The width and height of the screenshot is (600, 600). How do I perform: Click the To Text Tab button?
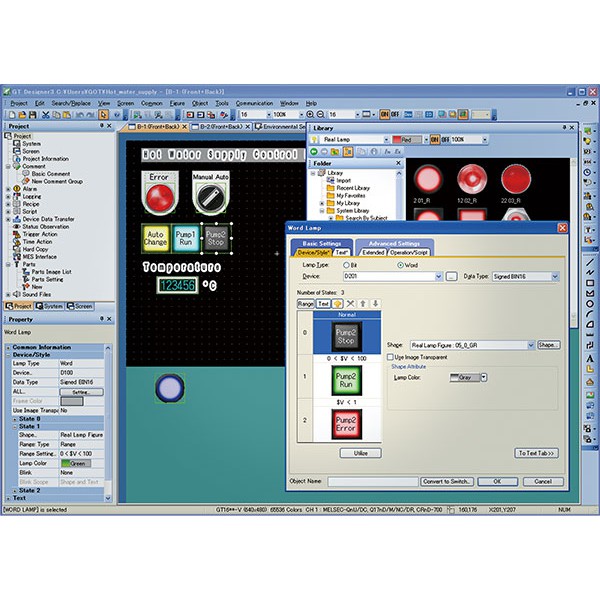coord(536,453)
